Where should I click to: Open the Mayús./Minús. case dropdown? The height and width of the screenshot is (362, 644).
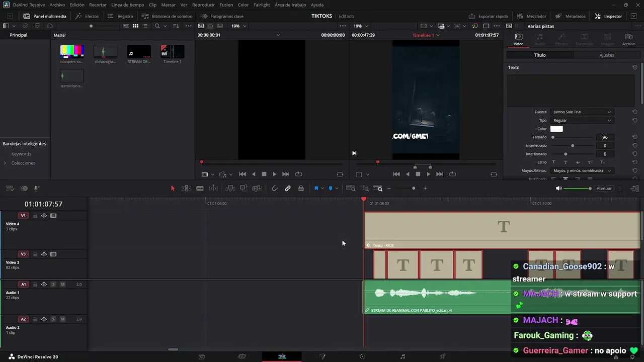click(x=582, y=171)
